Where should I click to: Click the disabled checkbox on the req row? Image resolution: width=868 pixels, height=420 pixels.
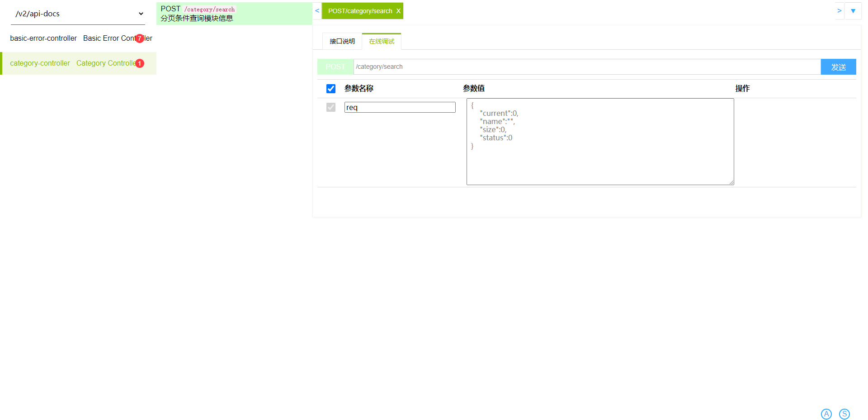(x=330, y=107)
